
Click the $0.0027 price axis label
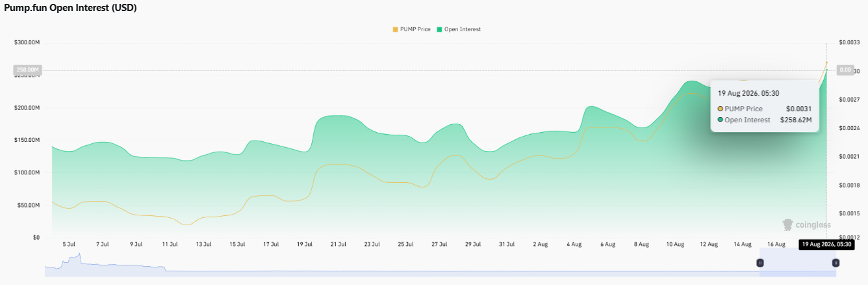click(x=849, y=100)
